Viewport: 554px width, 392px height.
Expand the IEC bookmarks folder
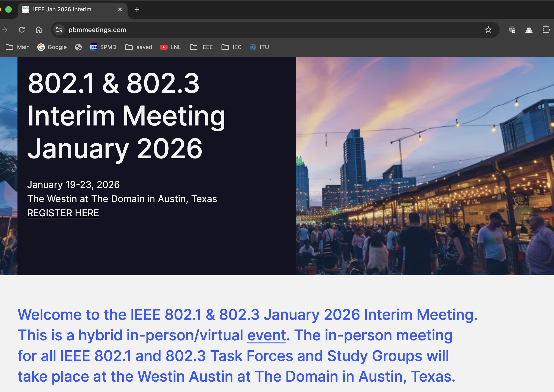pyautogui.click(x=231, y=47)
